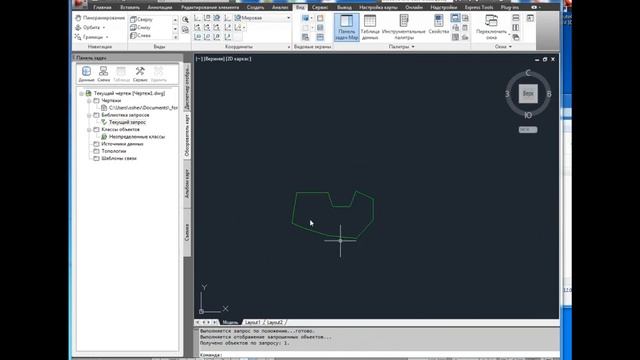The image size is (640, 360).
Task: Open the Границы dropdown arrow
Action: pos(107,37)
